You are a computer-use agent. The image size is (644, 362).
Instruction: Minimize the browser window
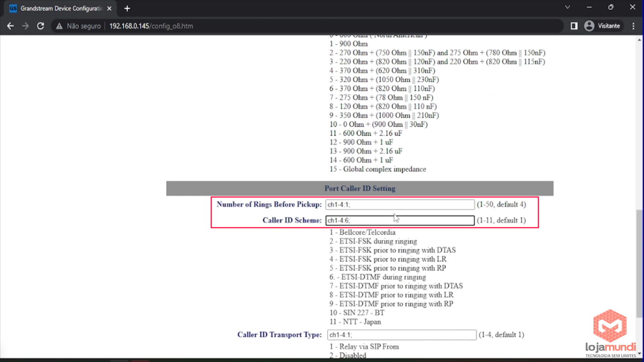(589, 7)
